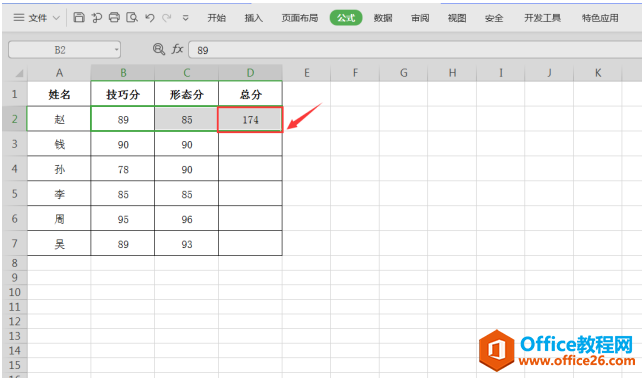
Task: Select the 公式 tab
Action: point(346,18)
